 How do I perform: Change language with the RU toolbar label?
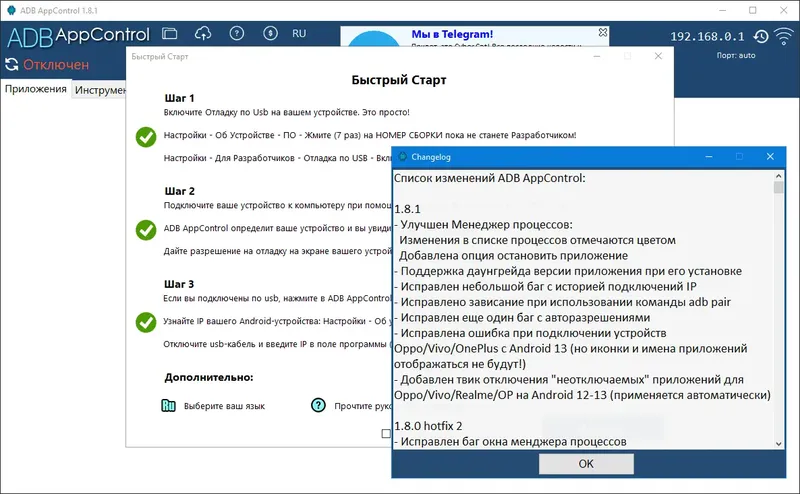(x=299, y=34)
